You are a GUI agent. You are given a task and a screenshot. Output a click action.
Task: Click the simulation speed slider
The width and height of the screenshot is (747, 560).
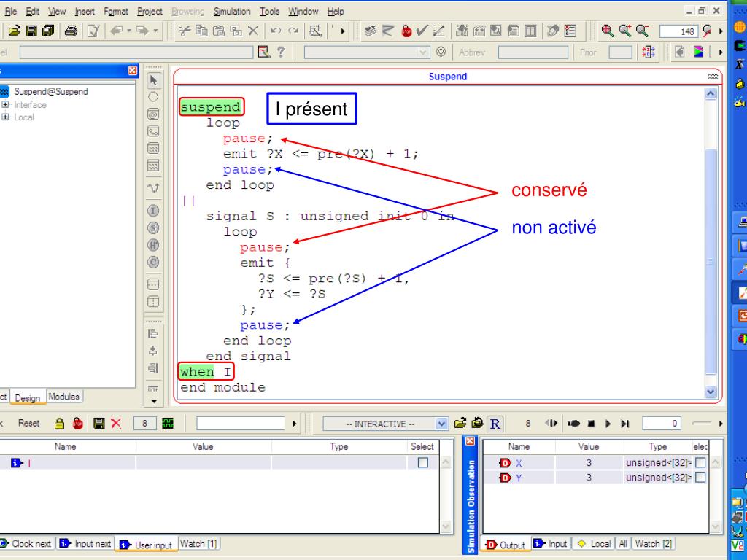[x=700, y=423]
